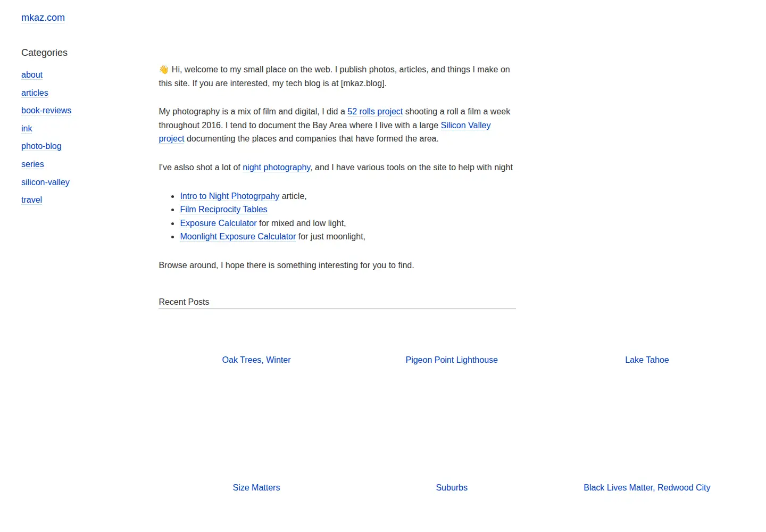This screenshot has height=532, width=766.
Task: Open the Moonlight Exposure Calculator
Action: (238, 237)
